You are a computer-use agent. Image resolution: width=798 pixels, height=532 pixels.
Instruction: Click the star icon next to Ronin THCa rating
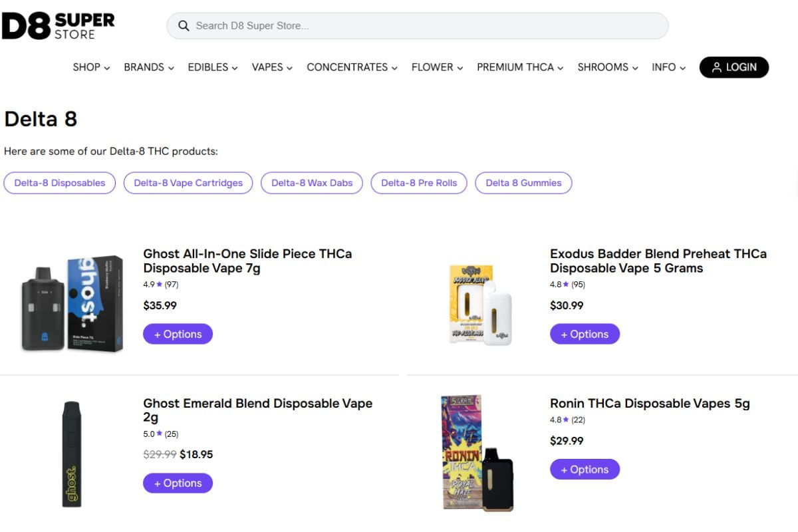[x=567, y=420]
